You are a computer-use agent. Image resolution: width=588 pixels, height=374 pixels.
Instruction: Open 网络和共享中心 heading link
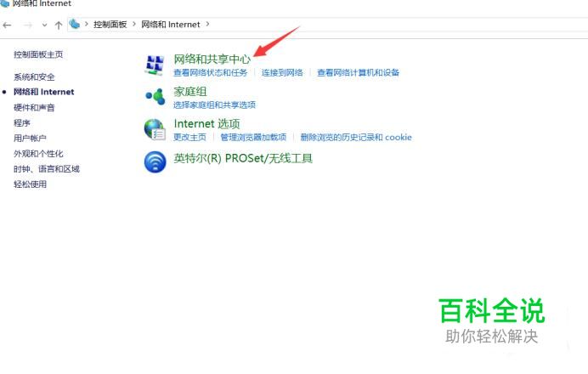[212, 59]
